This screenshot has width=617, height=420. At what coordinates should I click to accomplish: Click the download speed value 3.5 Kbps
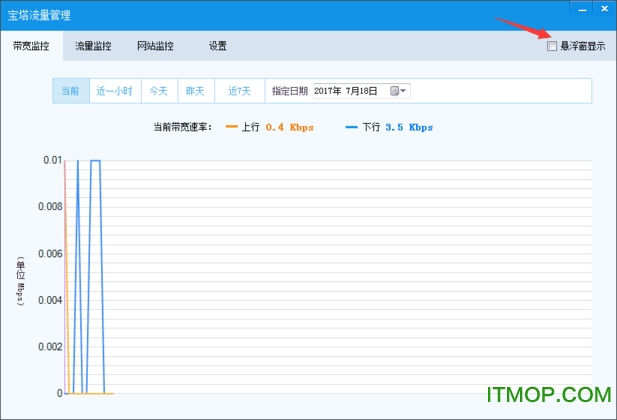click(x=409, y=127)
